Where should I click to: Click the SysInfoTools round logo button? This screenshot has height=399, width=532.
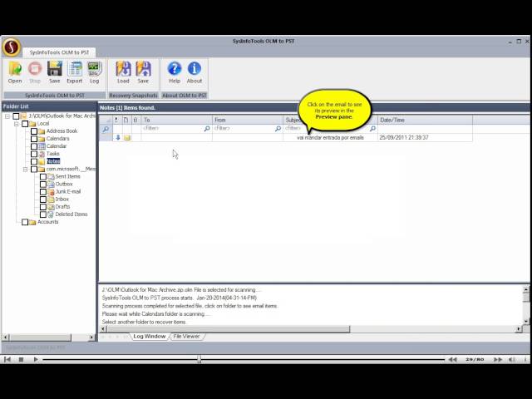(x=12, y=47)
